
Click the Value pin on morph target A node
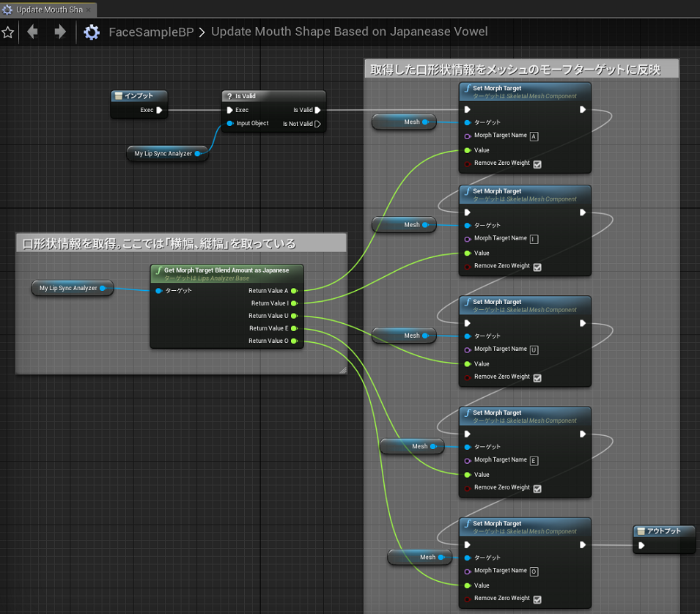point(468,150)
